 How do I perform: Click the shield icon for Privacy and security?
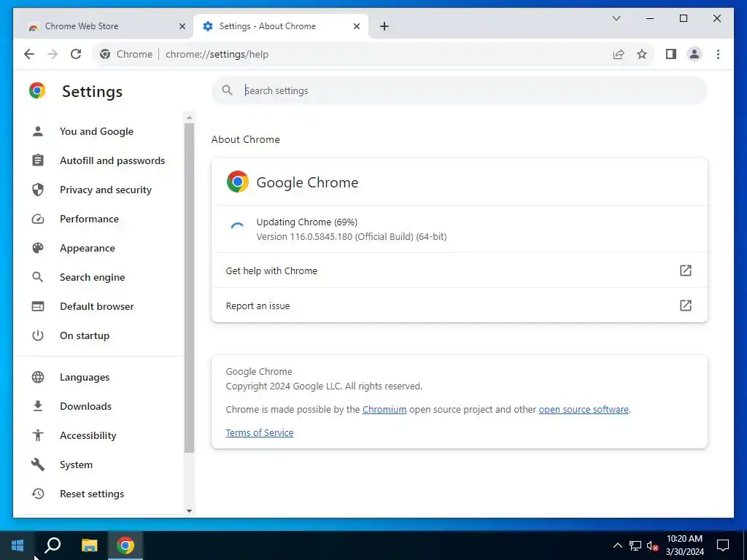coord(38,190)
